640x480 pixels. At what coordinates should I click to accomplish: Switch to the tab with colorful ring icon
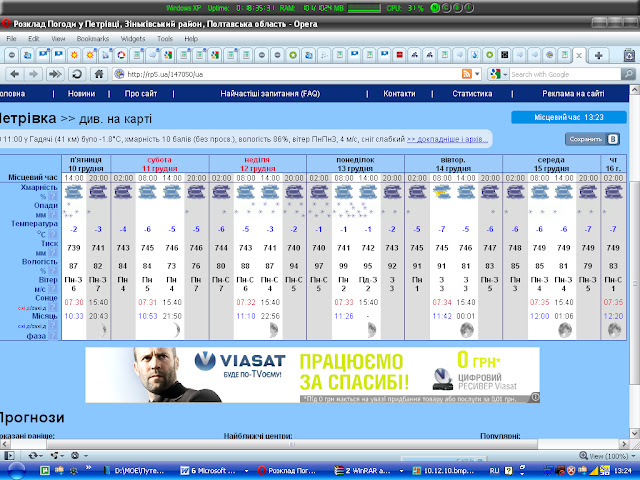(121, 55)
